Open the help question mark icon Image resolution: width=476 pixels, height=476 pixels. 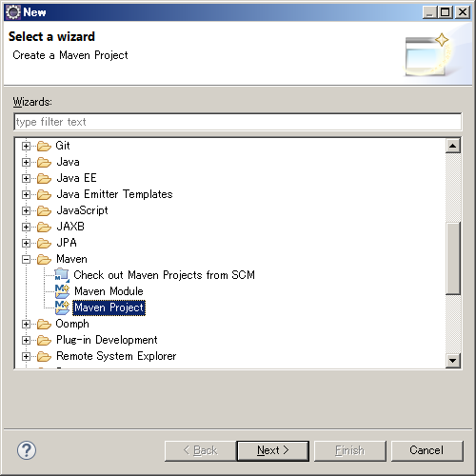click(x=27, y=450)
